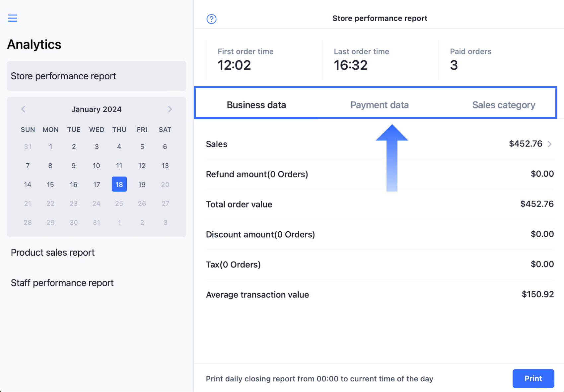Click the help question mark icon

pos(211,19)
